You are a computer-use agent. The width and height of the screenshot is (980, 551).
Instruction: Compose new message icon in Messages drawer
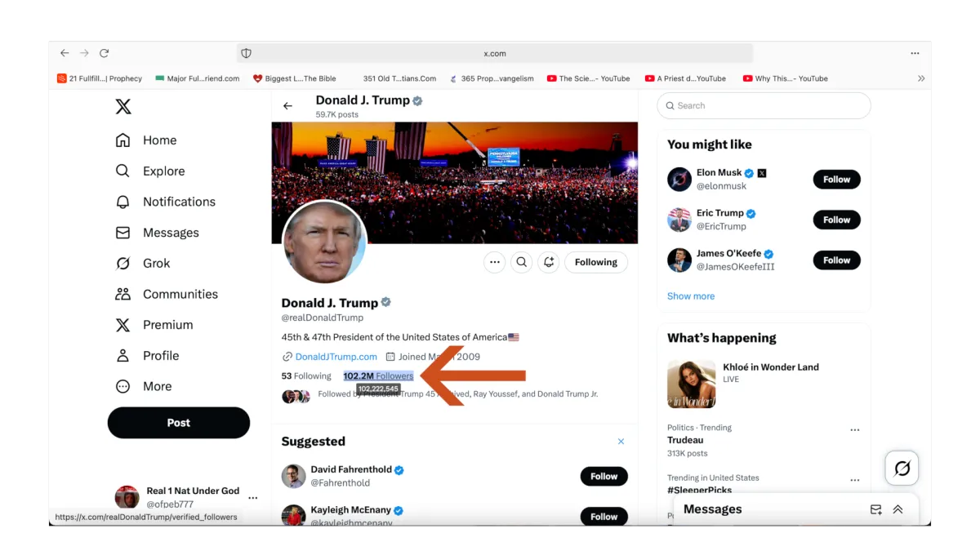tap(875, 509)
